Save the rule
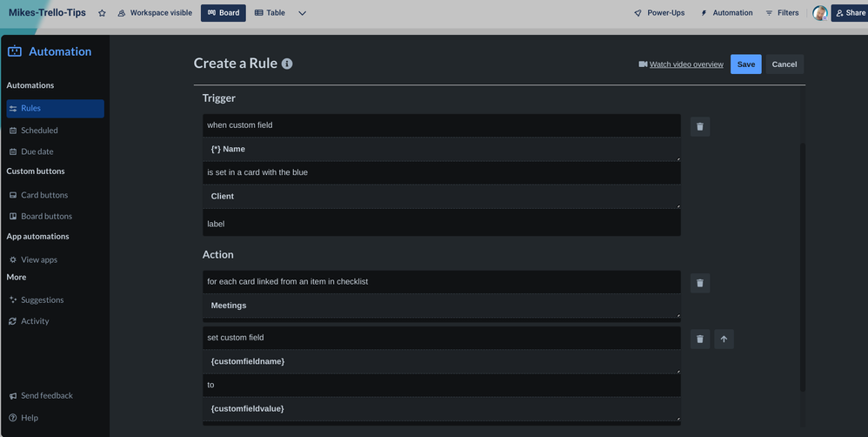The height and width of the screenshot is (437, 868). (745, 64)
